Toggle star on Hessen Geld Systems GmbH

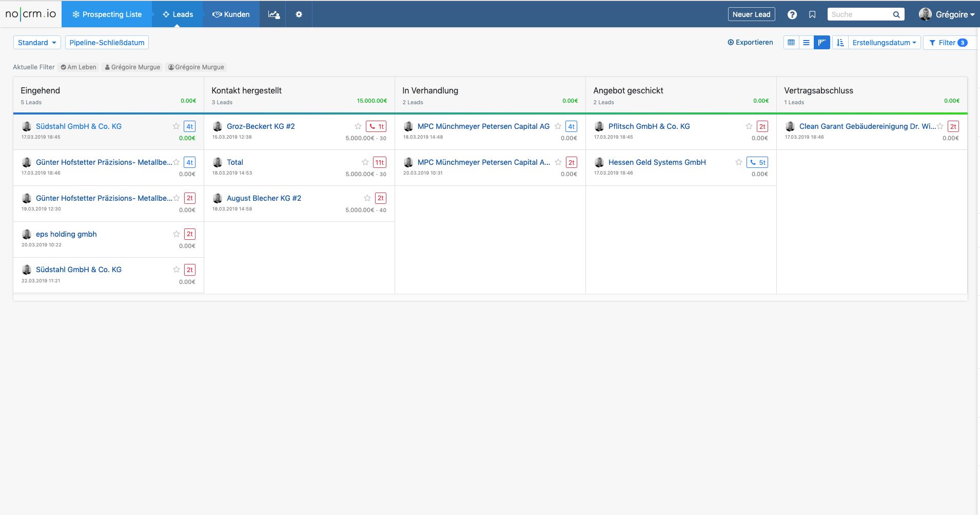(739, 162)
